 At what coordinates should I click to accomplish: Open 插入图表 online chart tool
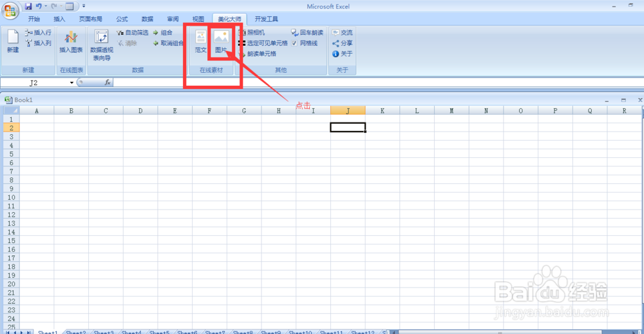click(x=71, y=41)
